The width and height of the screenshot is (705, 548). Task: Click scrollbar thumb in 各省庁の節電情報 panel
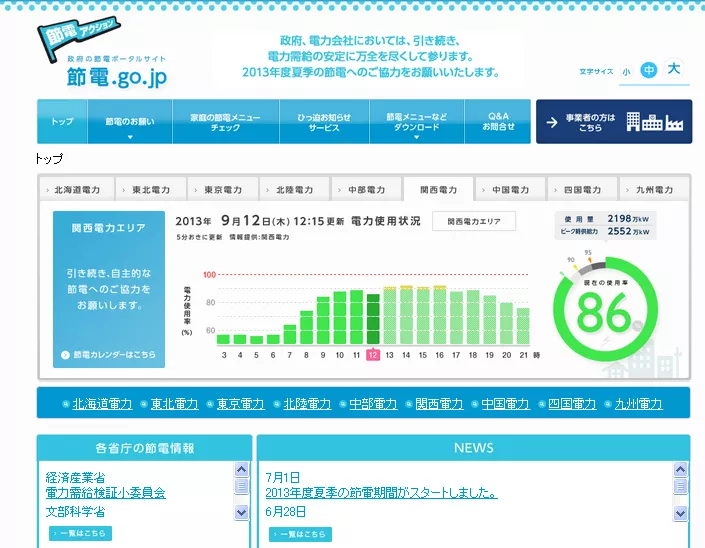tap(241, 486)
